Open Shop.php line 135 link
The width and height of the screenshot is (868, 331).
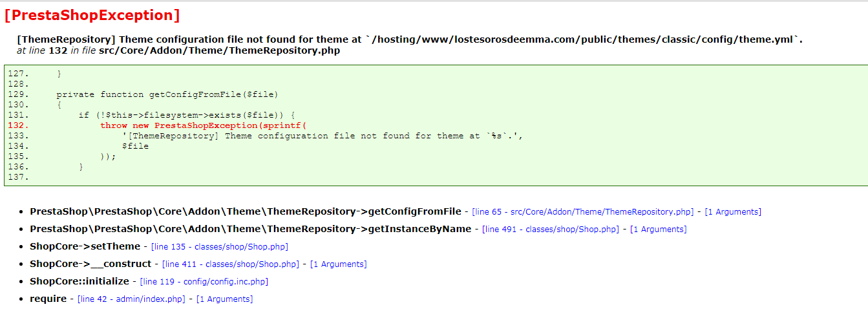tap(219, 246)
